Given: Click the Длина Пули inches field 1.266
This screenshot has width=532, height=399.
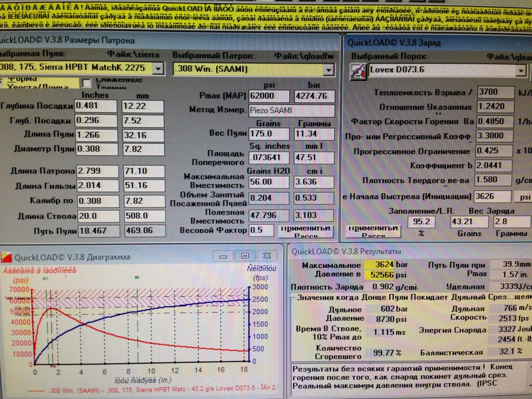Looking at the screenshot, I should click(96, 135).
